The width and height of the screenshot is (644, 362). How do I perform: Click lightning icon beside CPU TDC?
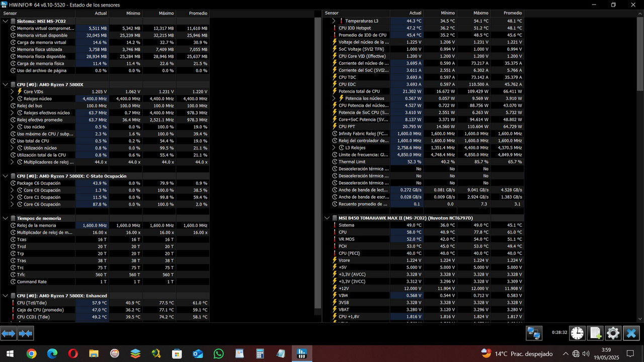point(335,77)
